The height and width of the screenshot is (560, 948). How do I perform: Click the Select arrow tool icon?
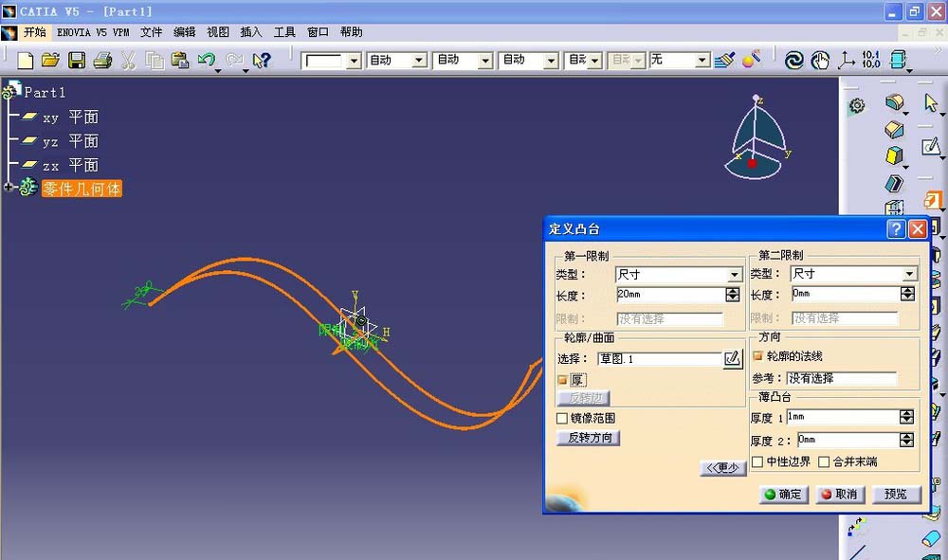pos(931,102)
